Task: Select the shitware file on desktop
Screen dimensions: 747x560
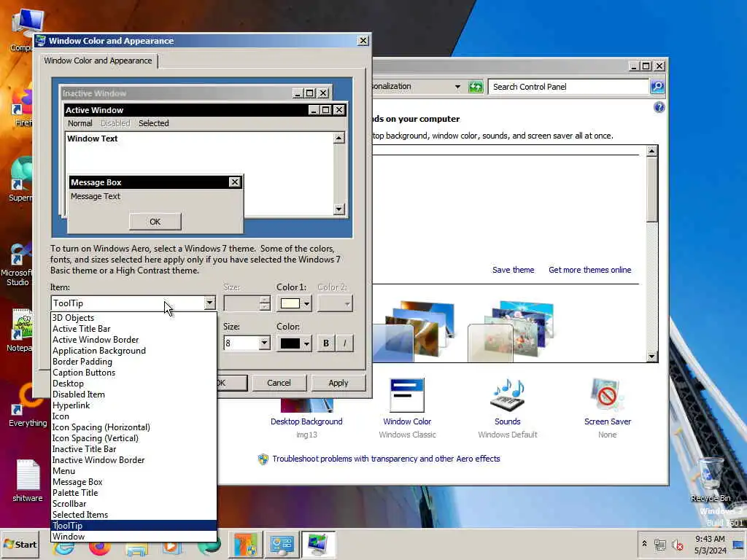Action: point(27,480)
